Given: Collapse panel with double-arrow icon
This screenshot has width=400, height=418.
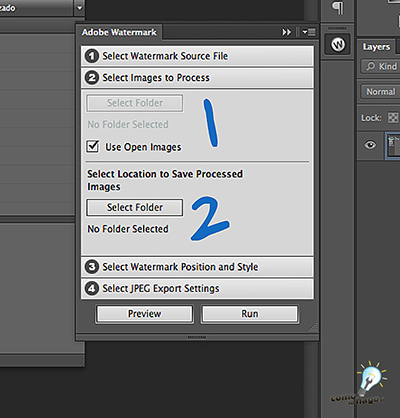Looking at the screenshot, I should (x=286, y=32).
